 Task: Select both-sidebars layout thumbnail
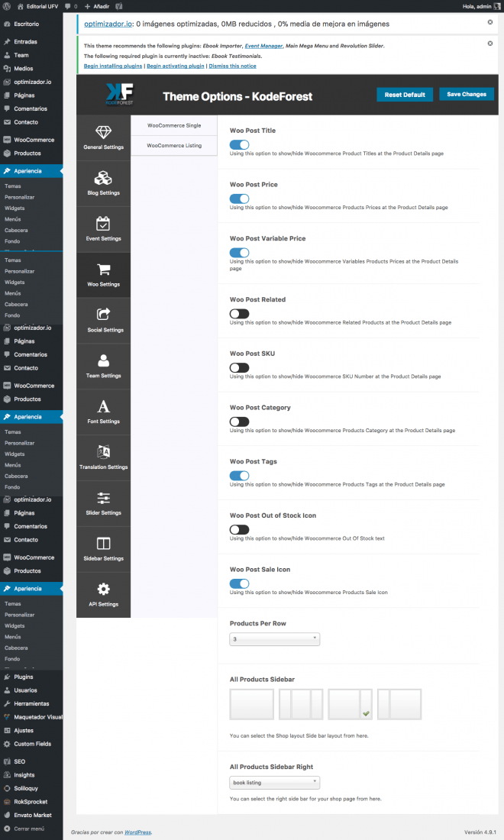(x=301, y=705)
